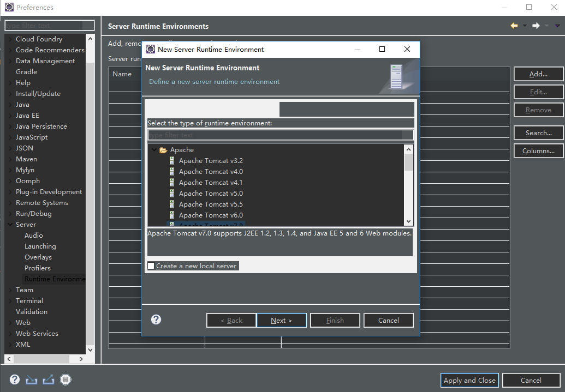Click the Oomph recorder icon
The height and width of the screenshot is (392, 565).
(x=66, y=379)
